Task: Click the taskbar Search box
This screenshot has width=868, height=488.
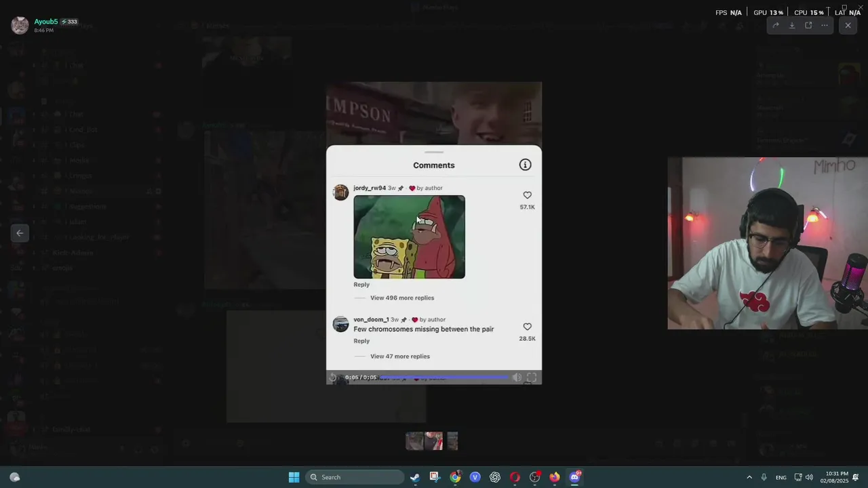Action: coord(354,477)
